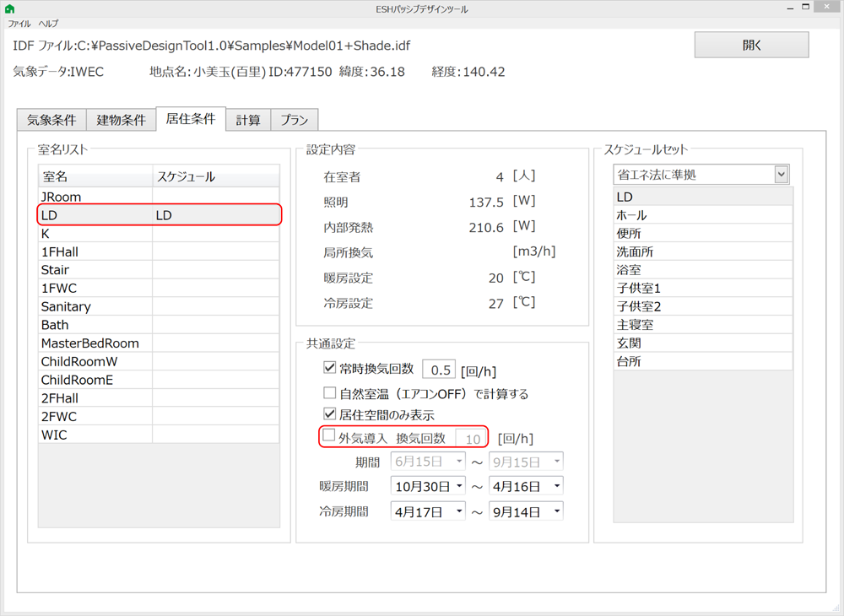Switch to the 計算 tab
The image size is (844, 616).
[x=248, y=120]
